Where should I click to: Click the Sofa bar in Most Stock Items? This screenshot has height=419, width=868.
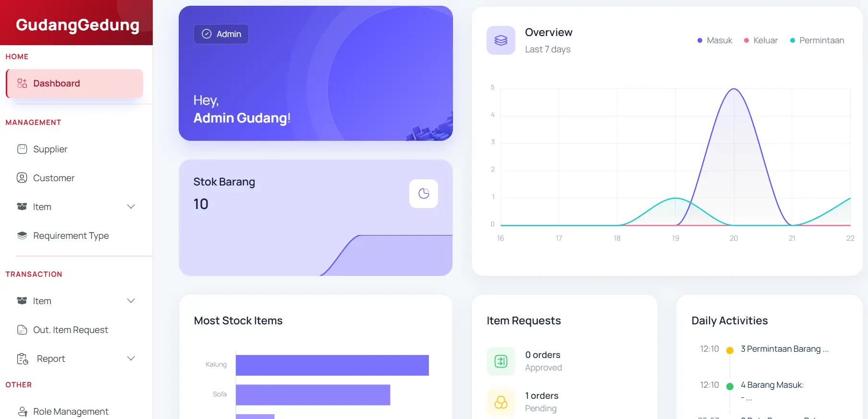coord(313,394)
